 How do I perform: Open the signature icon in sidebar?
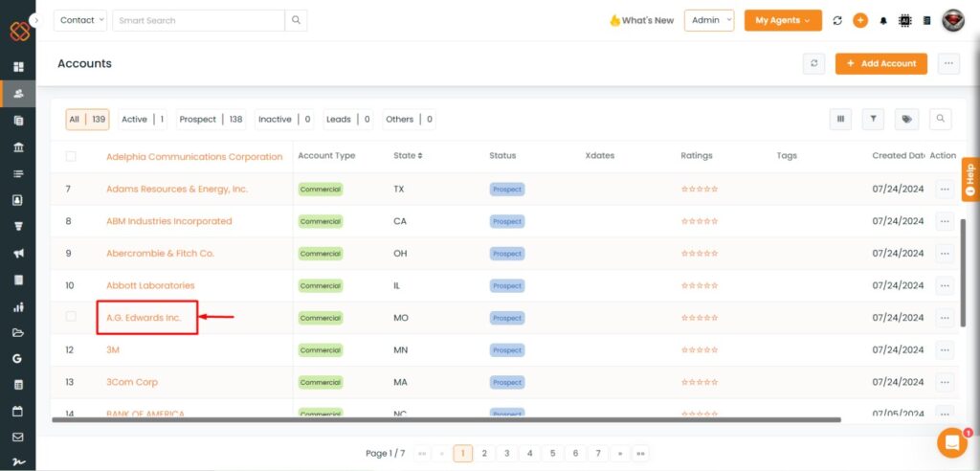(x=18, y=462)
